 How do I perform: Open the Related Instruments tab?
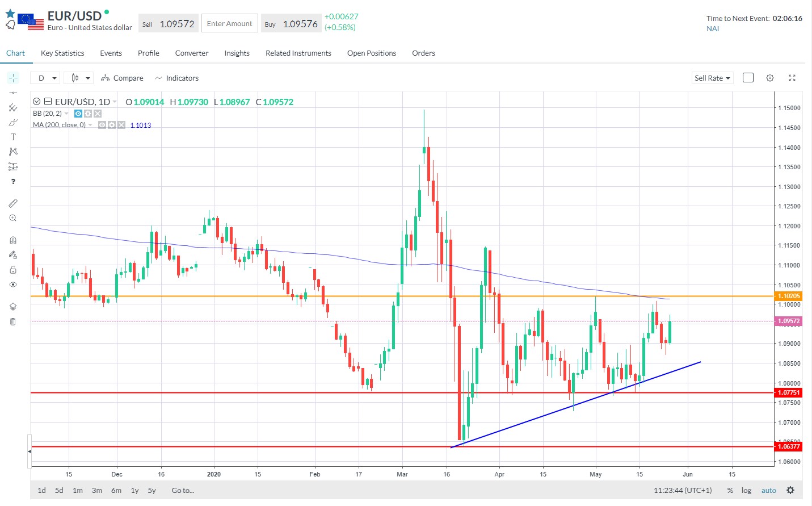pyautogui.click(x=298, y=53)
